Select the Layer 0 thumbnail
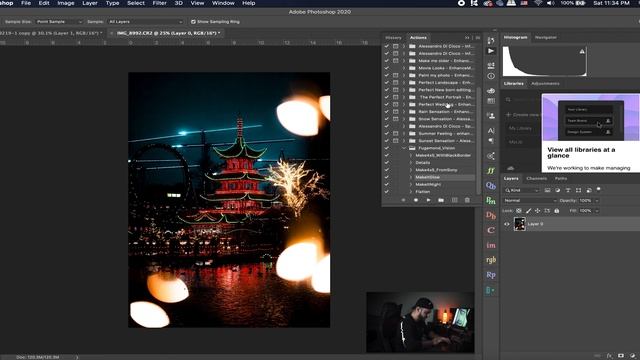This screenshot has width=640, height=360. [x=520, y=224]
